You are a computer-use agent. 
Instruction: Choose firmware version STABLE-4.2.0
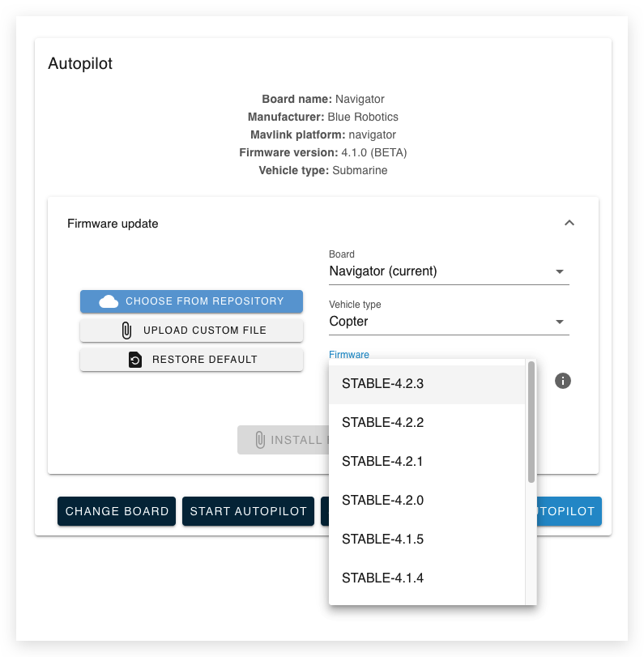[382, 500]
